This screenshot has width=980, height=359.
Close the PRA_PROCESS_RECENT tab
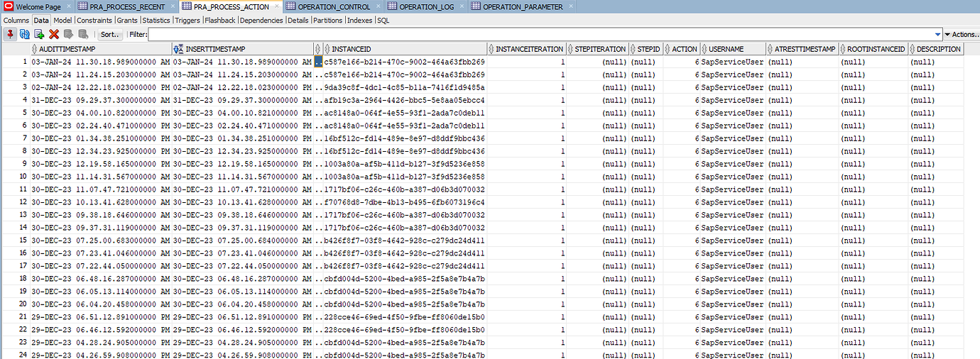172,7
